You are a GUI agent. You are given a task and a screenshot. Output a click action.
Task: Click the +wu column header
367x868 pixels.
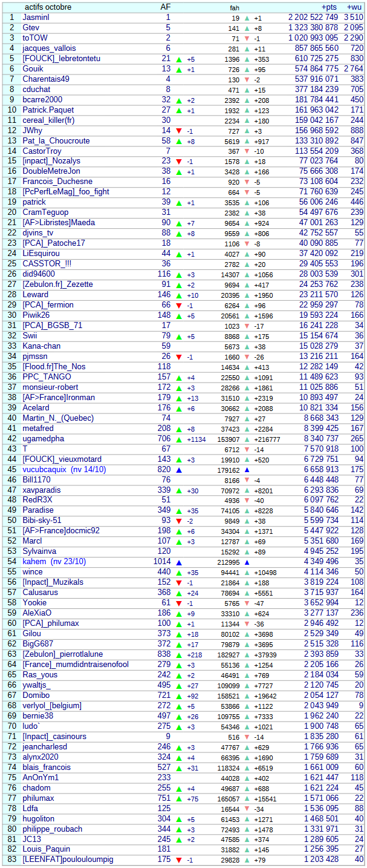coord(354,7)
